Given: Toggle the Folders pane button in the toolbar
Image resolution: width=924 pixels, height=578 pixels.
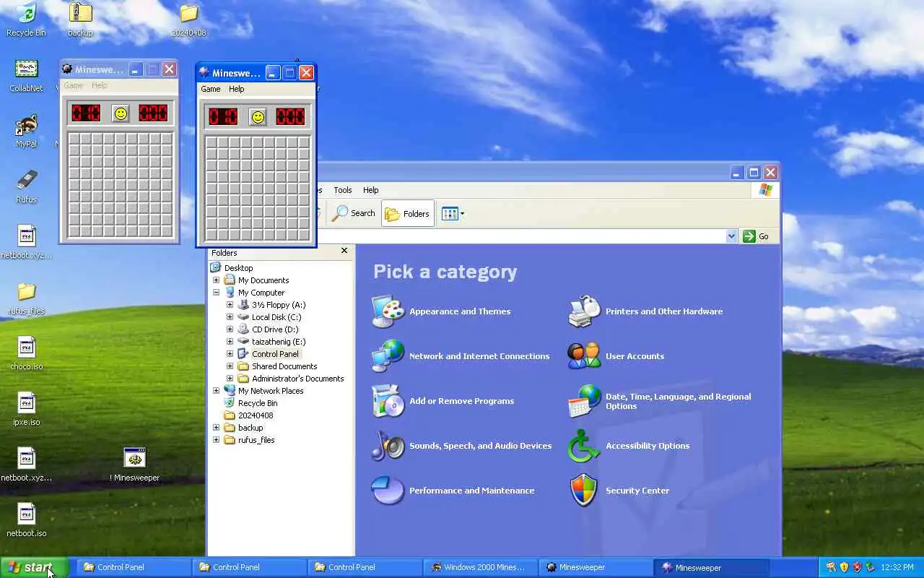Looking at the screenshot, I should pos(408,213).
